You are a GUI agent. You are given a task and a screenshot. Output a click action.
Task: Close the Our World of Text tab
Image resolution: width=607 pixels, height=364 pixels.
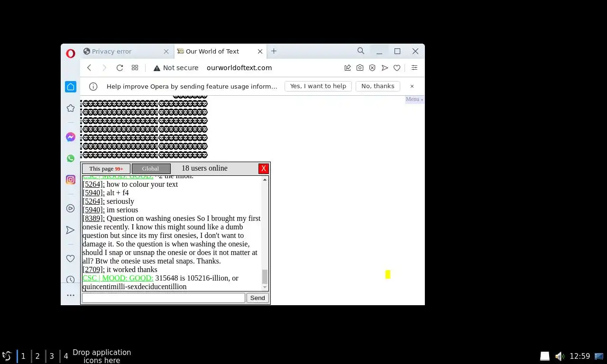point(260,51)
